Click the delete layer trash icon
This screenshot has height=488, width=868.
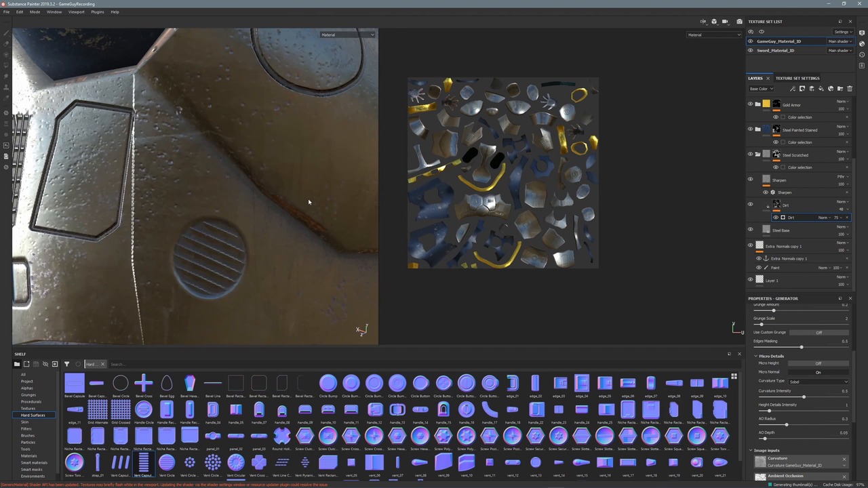(849, 89)
